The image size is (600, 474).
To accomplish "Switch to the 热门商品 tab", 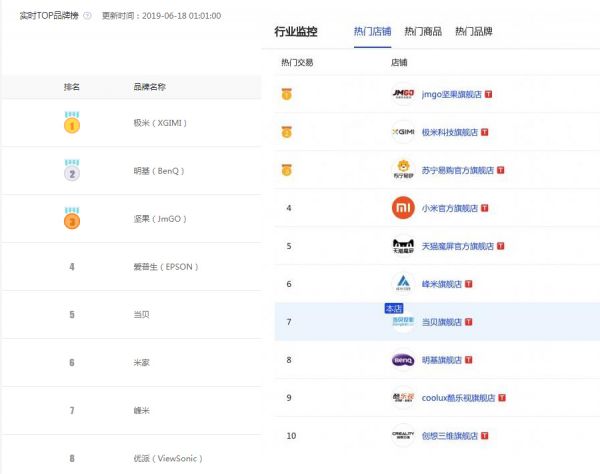I will pyautogui.click(x=423, y=31).
